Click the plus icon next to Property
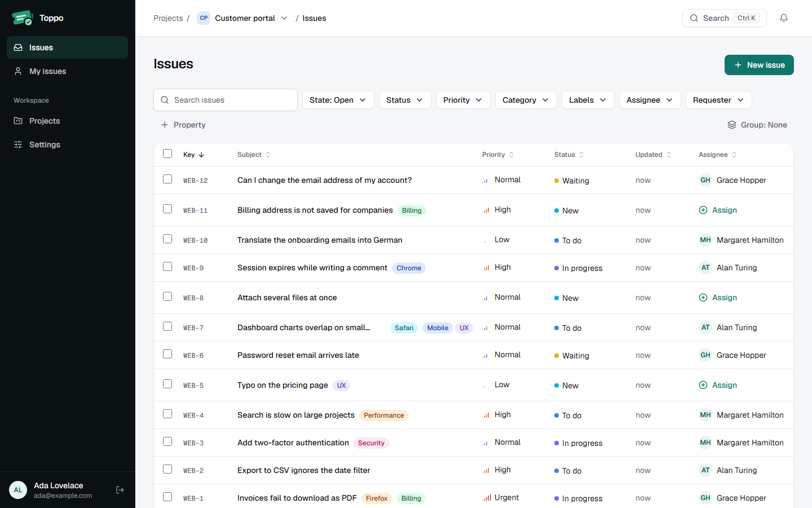This screenshot has width=812, height=508. click(165, 125)
